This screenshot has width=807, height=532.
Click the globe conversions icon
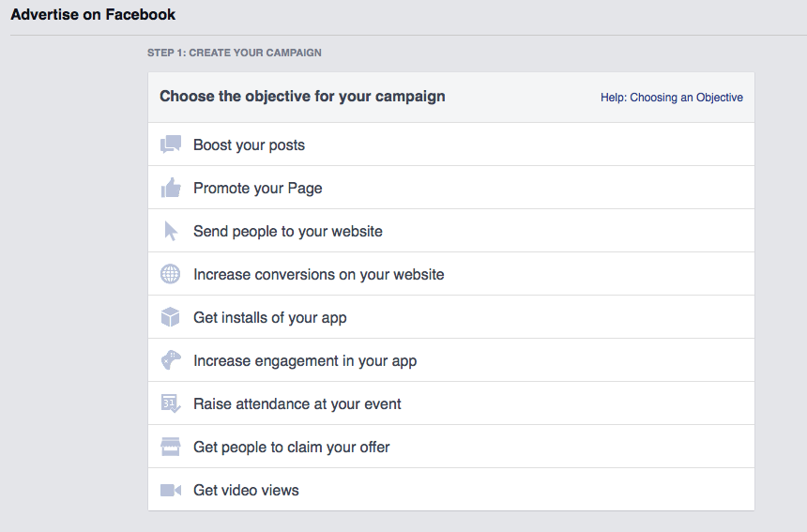[x=171, y=274]
